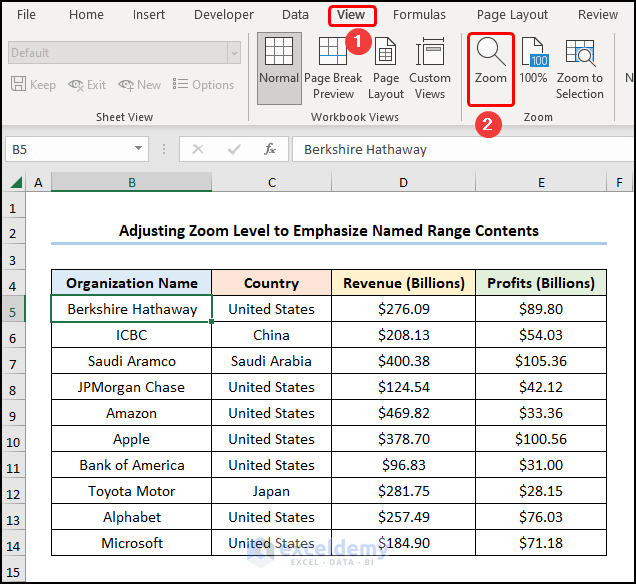Screen dimensions: 636x584
Task: Open the Formulas ribbon tab
Action: coord(419,15)
